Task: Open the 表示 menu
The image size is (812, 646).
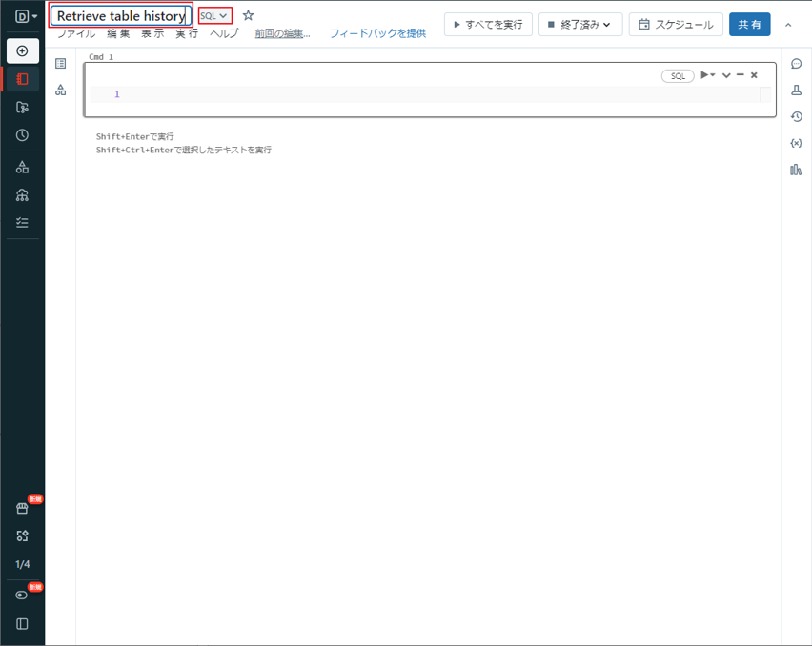Action: click(x=152, y=33)
